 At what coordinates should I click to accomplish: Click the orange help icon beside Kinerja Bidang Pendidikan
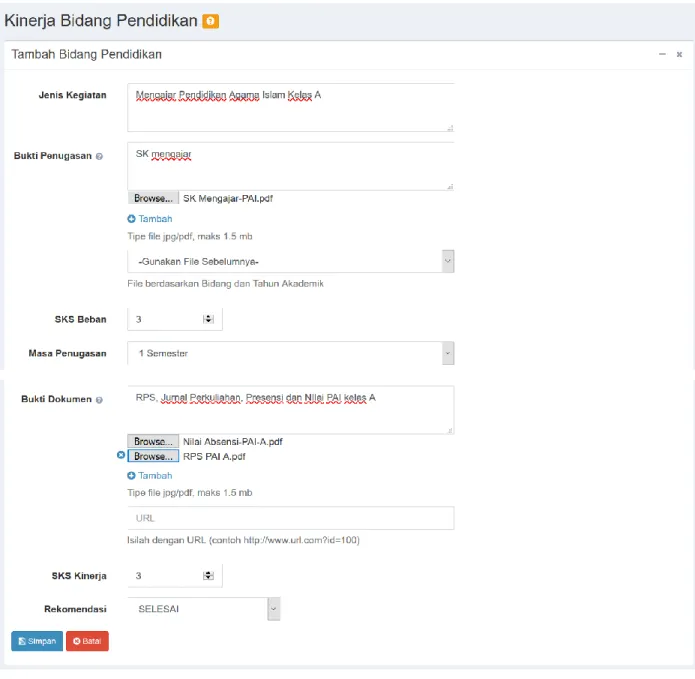(x=211, y=21)
